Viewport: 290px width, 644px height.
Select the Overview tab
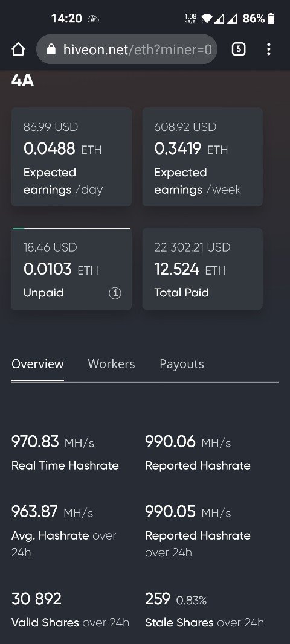point(37,364)
